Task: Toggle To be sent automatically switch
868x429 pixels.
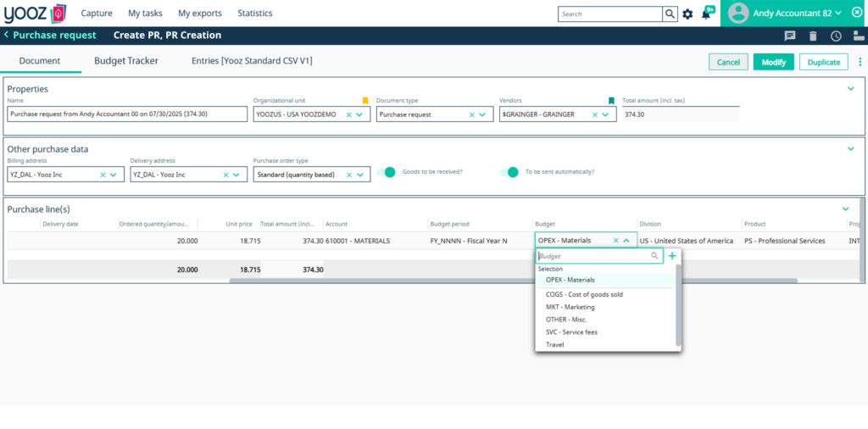Action: [509, 171]
